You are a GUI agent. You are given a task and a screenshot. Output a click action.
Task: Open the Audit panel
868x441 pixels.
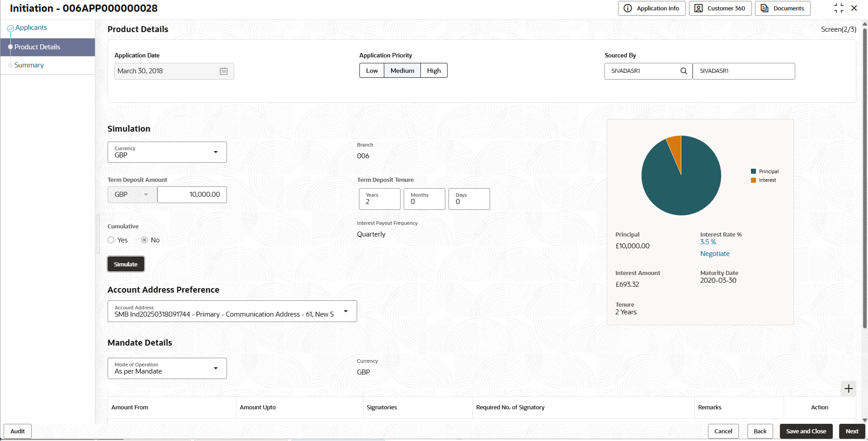[18, 431]
